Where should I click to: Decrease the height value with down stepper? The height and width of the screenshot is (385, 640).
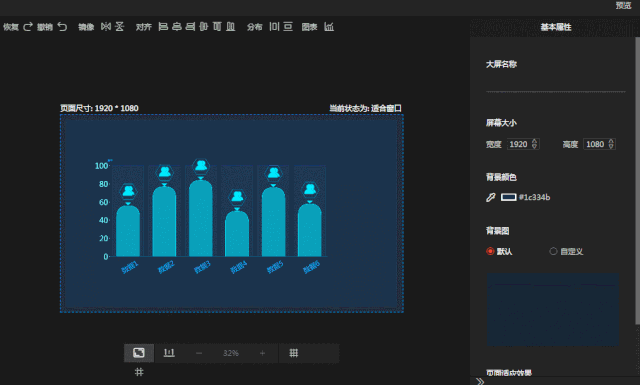click(611, 147)
